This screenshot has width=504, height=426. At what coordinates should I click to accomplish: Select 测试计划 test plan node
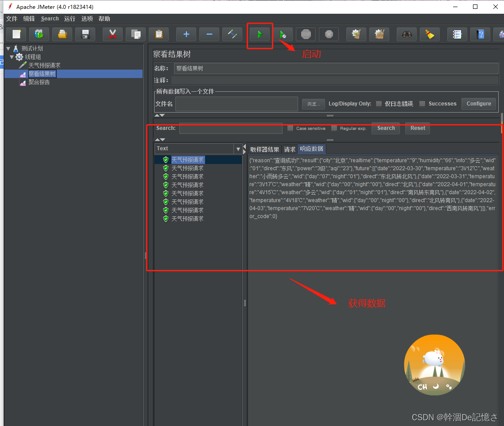pyautogui.click(x=32, y=49)
